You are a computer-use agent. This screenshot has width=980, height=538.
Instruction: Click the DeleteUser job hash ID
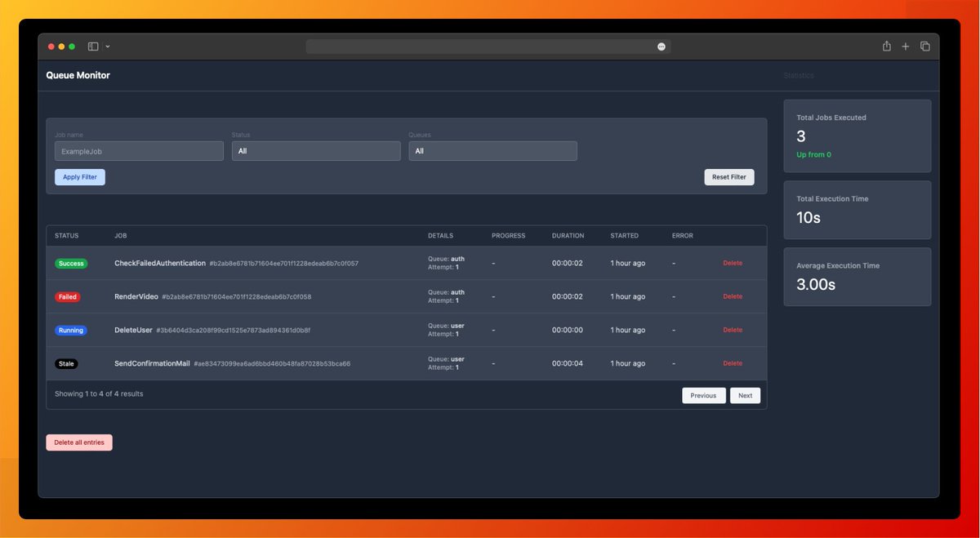(x=234, y=331)
